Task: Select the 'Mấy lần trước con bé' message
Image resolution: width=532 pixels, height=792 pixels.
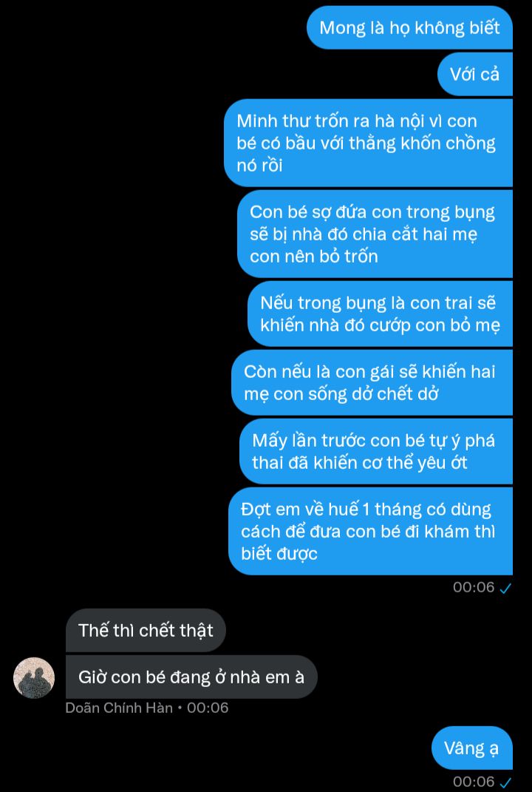Action: 375,451
